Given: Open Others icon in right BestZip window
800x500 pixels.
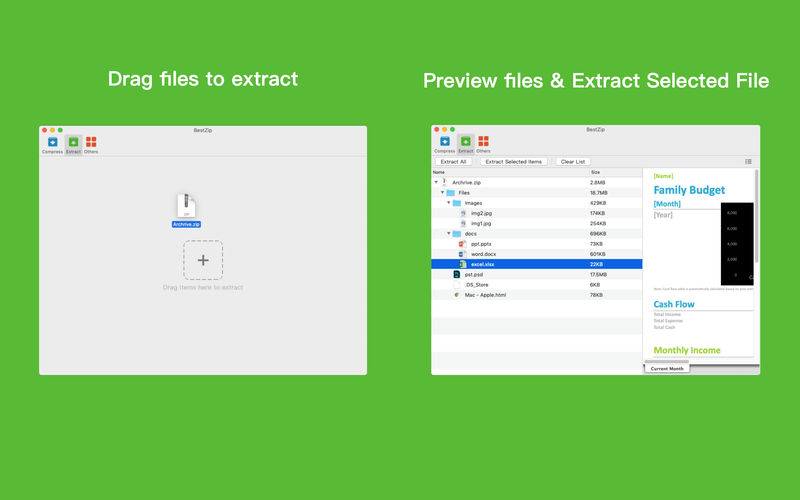Looking at the screenshot, I should [x=484, y=141].
